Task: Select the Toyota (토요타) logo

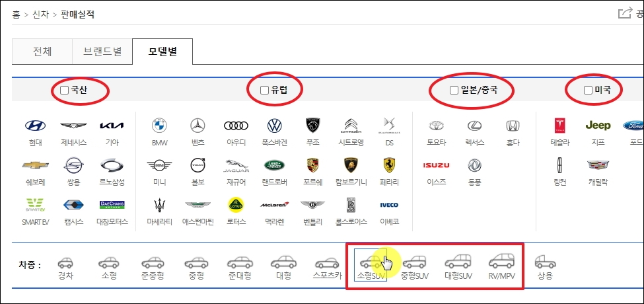Action: [436, 126]
